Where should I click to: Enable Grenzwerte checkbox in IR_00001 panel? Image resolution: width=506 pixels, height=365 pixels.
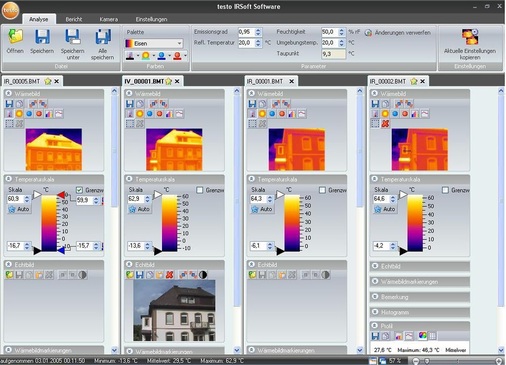322,190
